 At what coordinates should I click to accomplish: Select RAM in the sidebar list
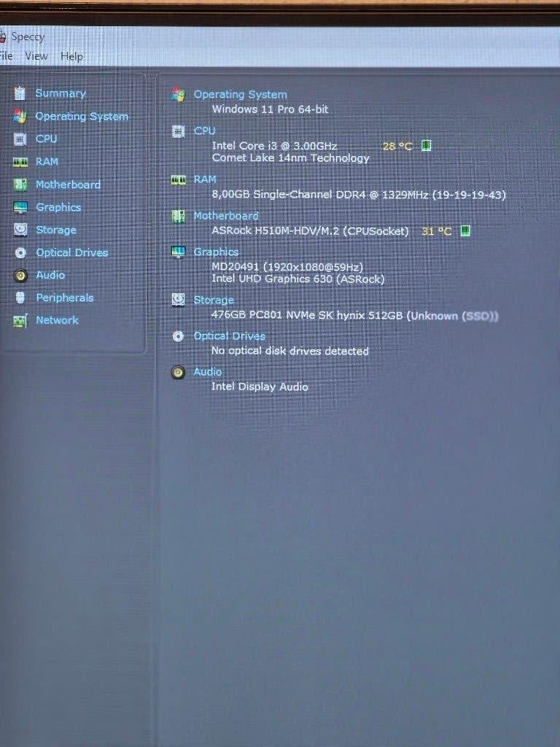[47, 161]
